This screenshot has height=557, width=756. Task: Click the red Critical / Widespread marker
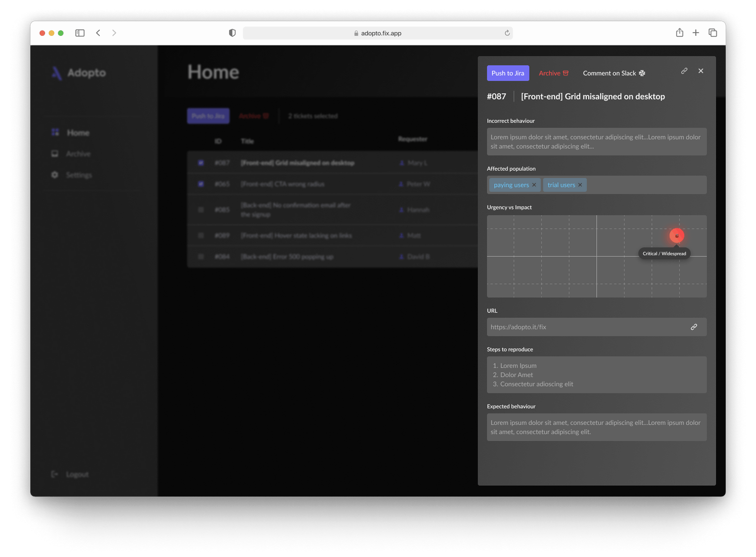tap(677, 236)
